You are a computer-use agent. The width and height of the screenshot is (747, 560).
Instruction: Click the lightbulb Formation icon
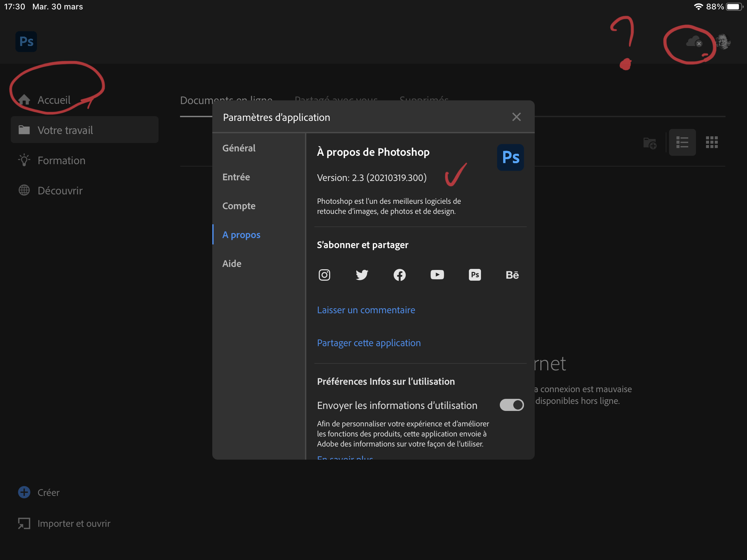click(24, 160)
